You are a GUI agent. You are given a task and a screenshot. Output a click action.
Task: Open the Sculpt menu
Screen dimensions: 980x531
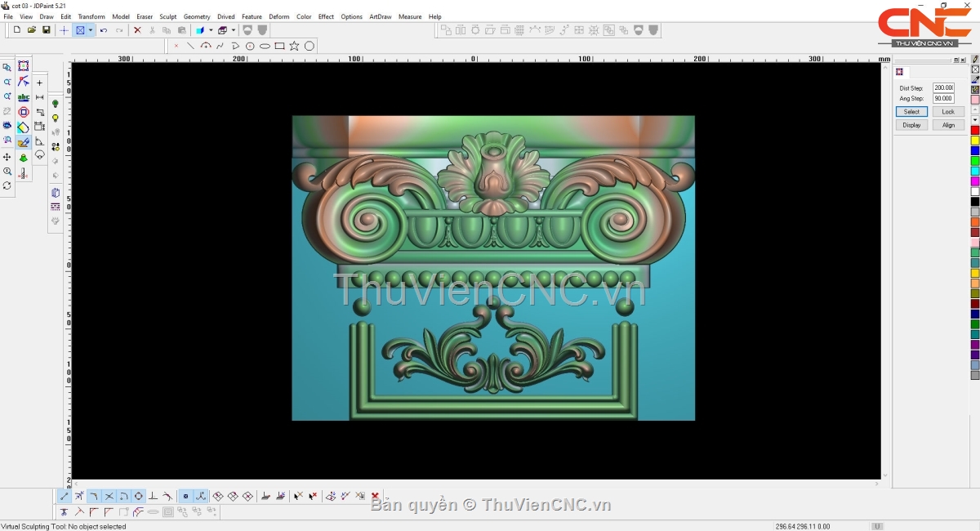[167, 16]
